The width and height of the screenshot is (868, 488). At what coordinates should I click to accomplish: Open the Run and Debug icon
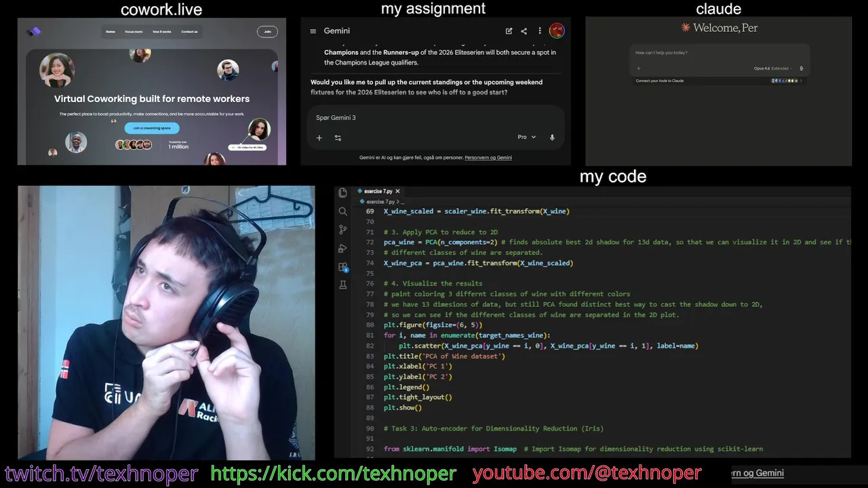[x=342, y=249]
